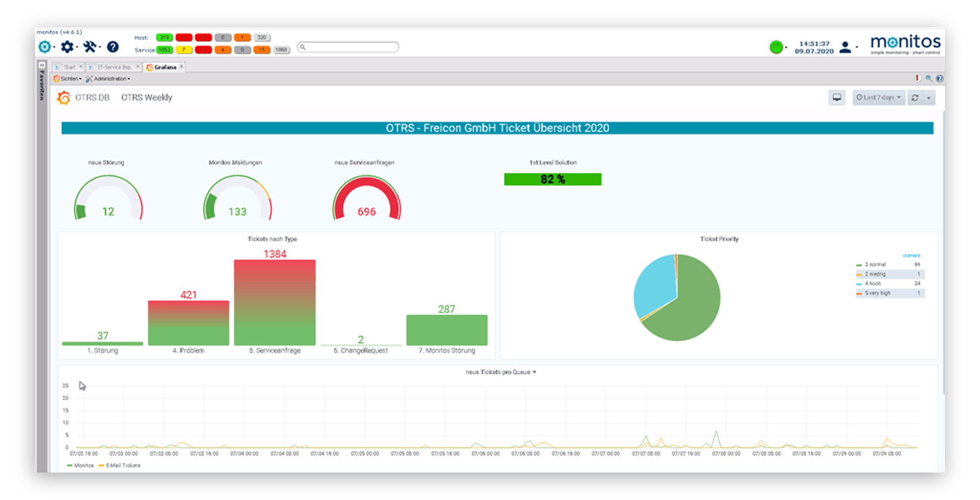Open the OTRS DB dashboard link
This screenshot has height=500, width=980.
(92, 97)
